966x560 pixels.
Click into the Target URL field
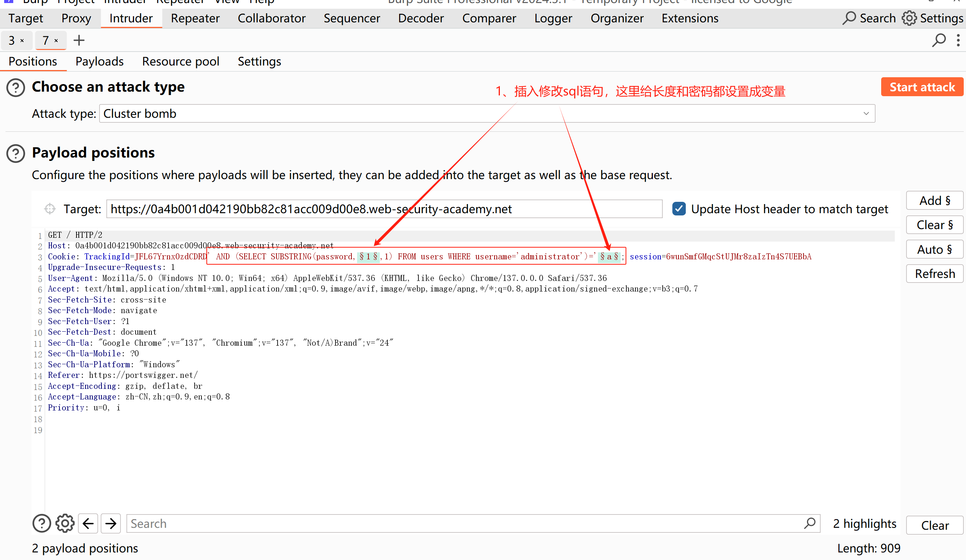[x=383, y=209]
